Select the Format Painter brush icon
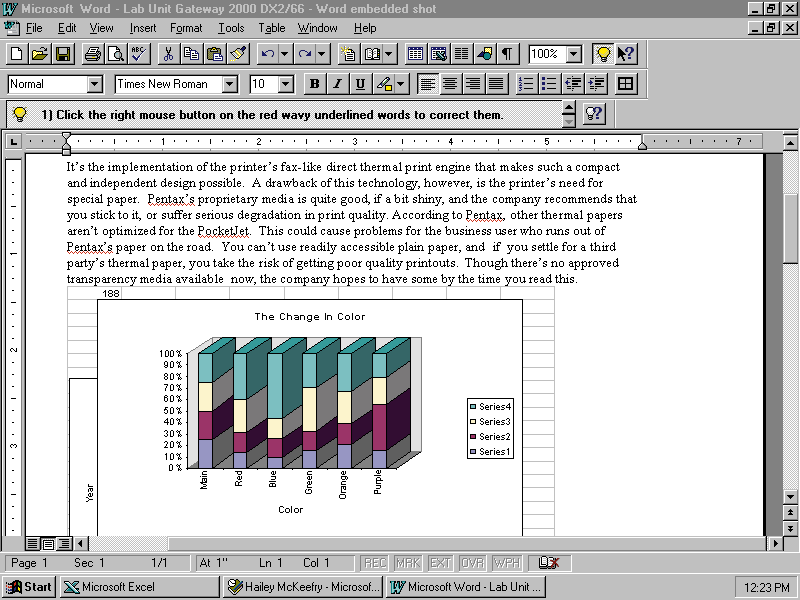 point(236,54)
